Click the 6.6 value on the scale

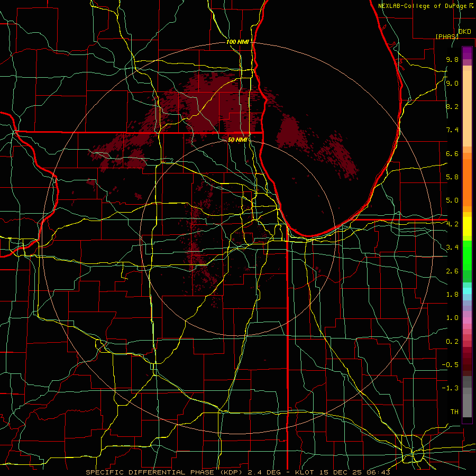(452, 153)
